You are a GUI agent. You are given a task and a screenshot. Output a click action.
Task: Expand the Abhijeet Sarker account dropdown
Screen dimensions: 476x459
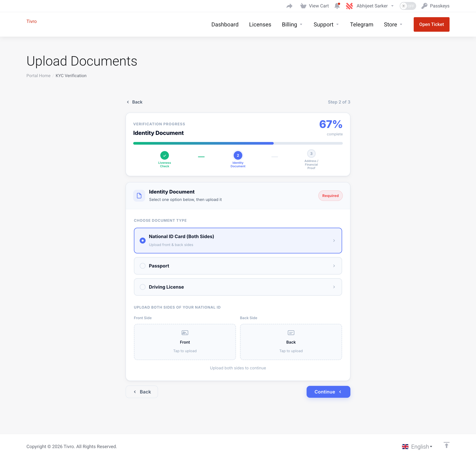[374, 6]
